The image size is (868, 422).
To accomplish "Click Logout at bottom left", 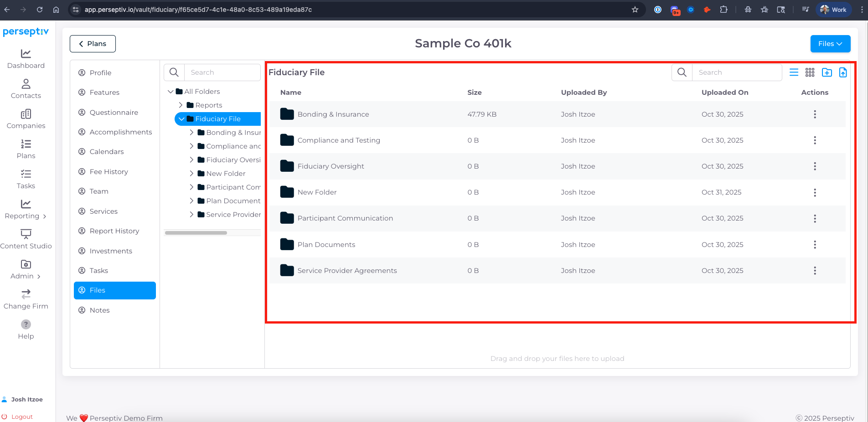I will coord(17,417).
